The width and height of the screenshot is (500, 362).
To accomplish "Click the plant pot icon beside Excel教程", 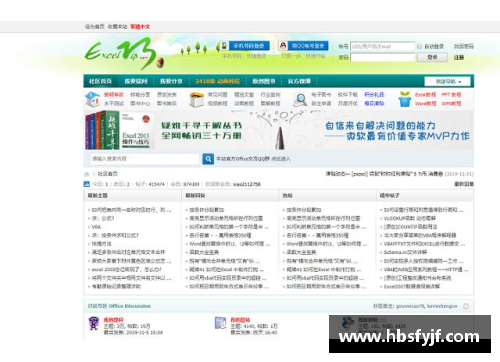I will point(405,99).
